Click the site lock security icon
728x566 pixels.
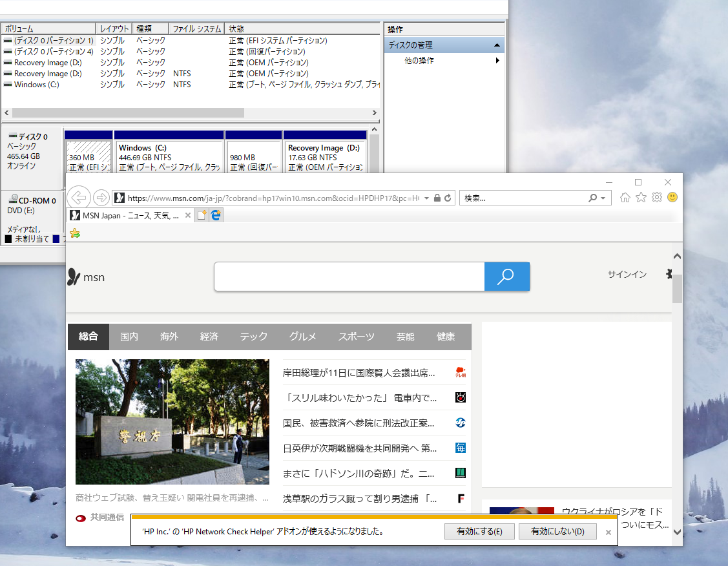coord(436,198)
